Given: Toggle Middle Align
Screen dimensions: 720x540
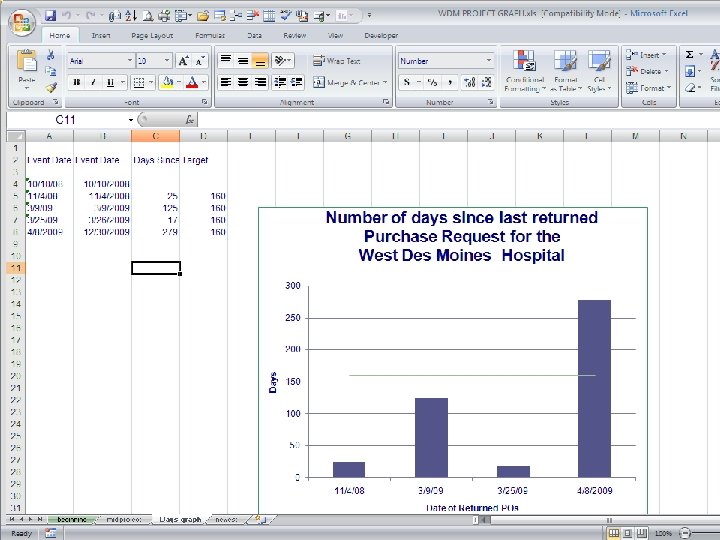Looking at the screenshot, I should [243, 60].
